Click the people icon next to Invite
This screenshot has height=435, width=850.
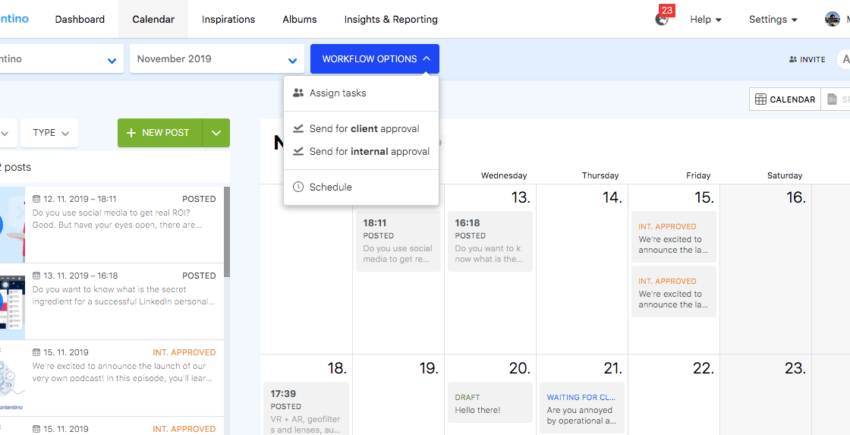click(793, 60)
